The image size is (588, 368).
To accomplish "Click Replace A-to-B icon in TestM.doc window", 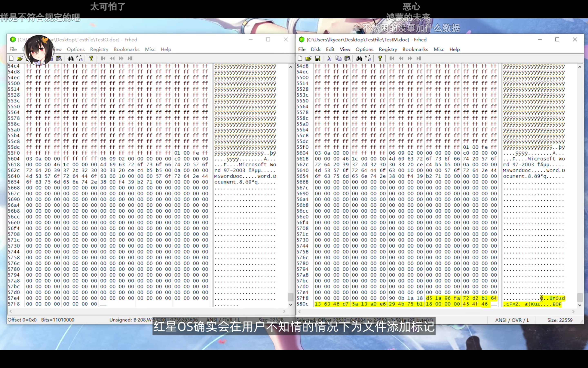I will [368, 58].
